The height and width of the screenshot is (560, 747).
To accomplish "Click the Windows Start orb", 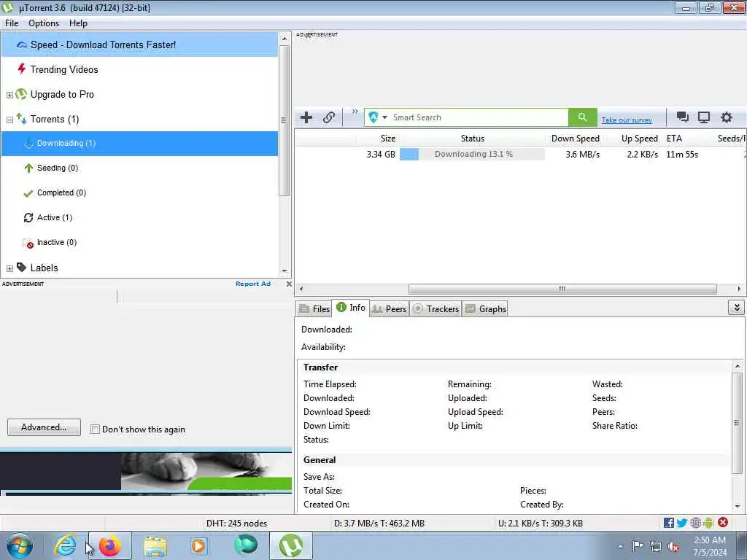I will pyautogui.click(x=20, y=545).
